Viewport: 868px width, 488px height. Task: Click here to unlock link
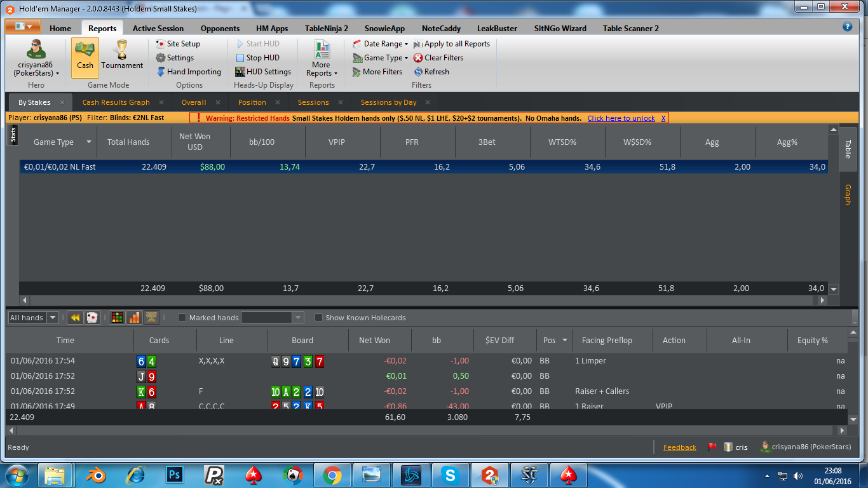pos(621,118)
